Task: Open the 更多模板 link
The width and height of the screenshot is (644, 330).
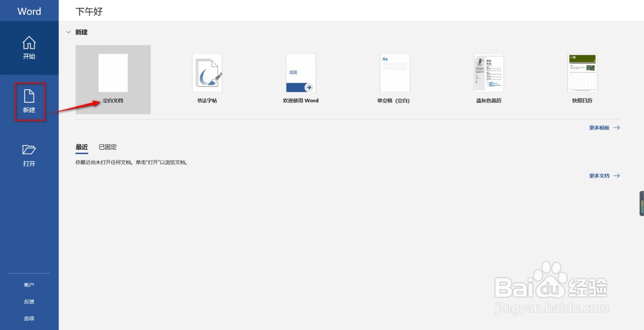Action: (x=604, y=128)
